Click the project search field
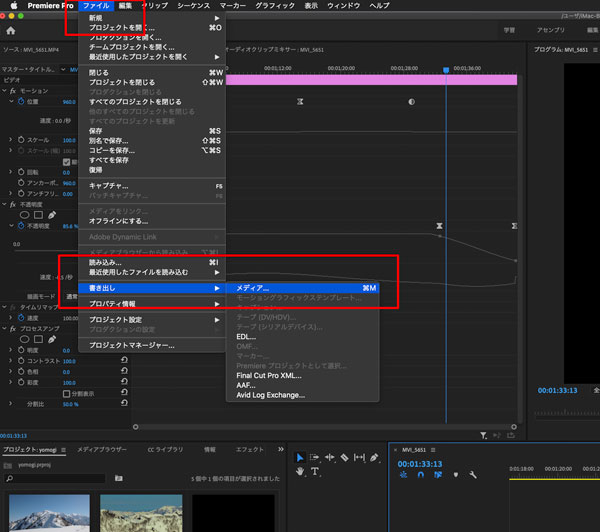 [x=54, y=478]
